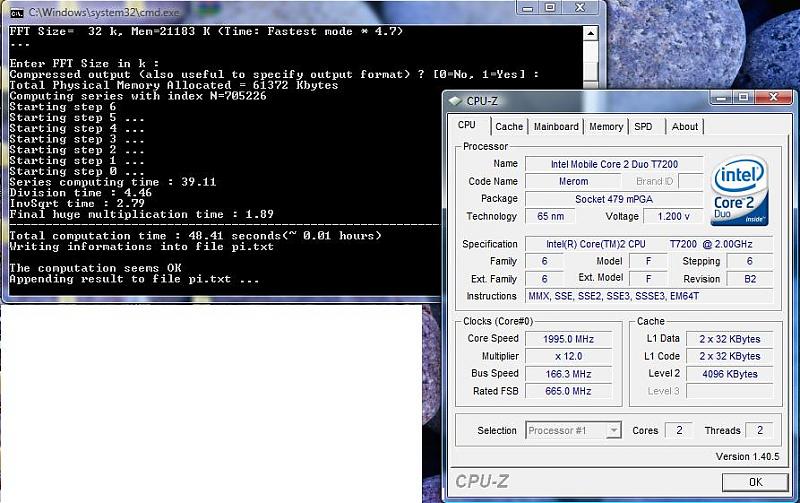Click the cmd.exe window title icon
The height and width of the screenshot is (503, 800).
pyautogui.click(x=17, y=12)
